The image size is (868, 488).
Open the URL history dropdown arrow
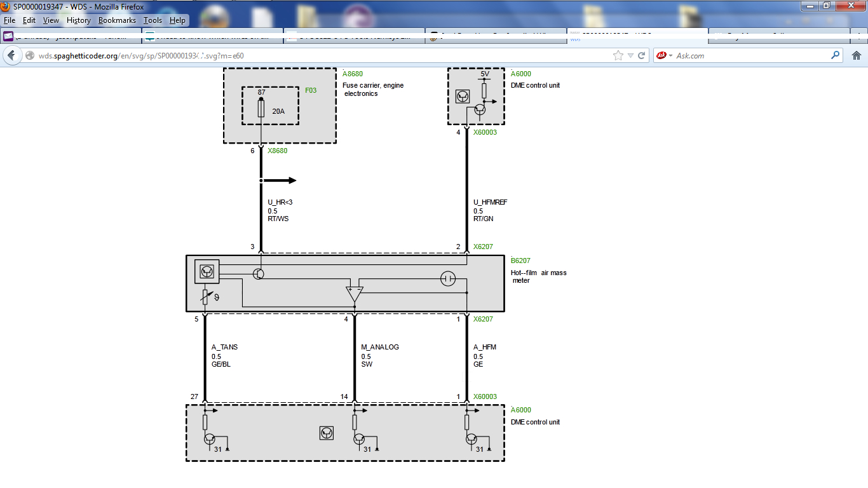(x=630, y=55)
